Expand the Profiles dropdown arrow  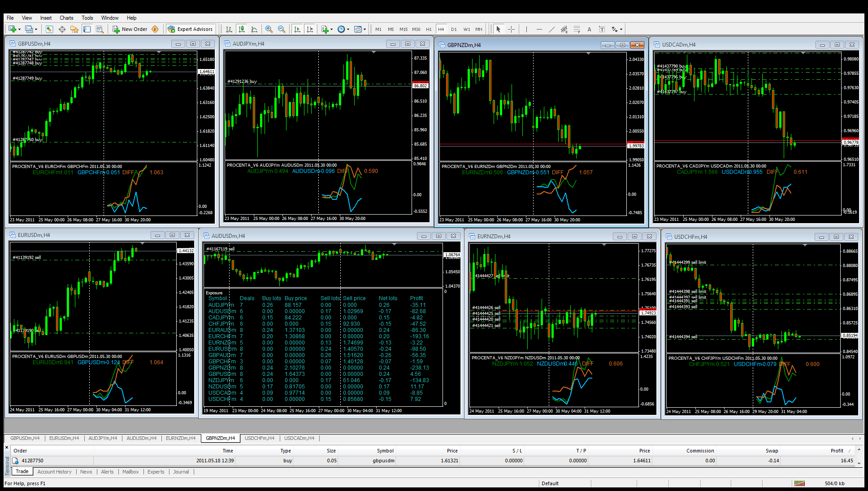pos(36,29)
